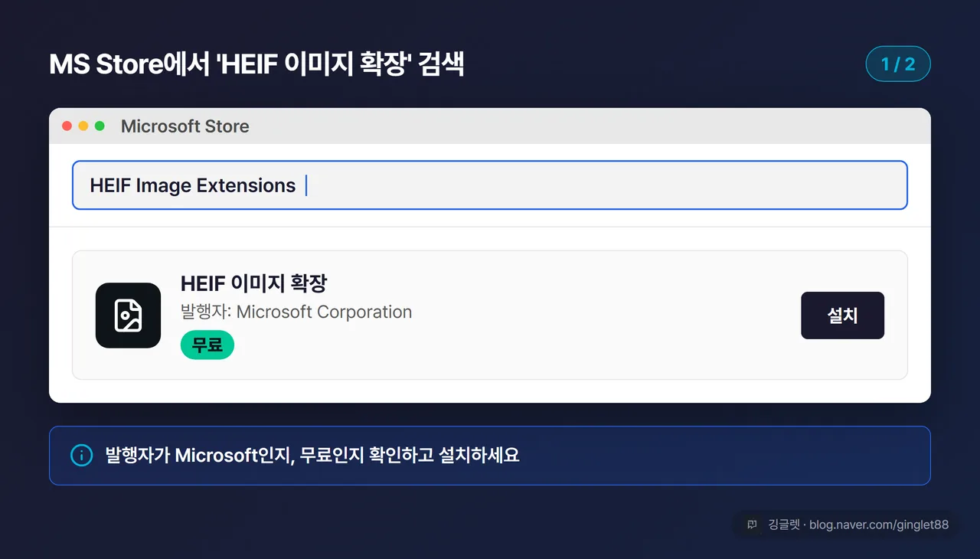This screenshot has width=980, height=559.
Task: Click the 1 / 2 page indicator
Action: (x=898, y=64)
